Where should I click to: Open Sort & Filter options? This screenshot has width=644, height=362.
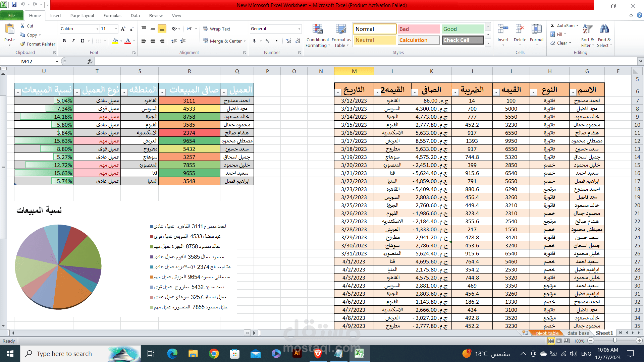click(588, 36)
